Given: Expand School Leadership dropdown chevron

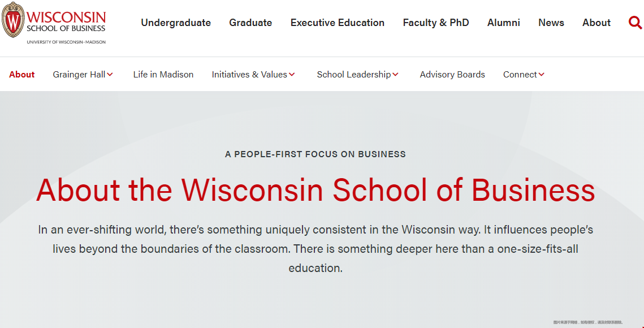Looking at the screenshot, I should pyautogui.click(x=395, y=75).
